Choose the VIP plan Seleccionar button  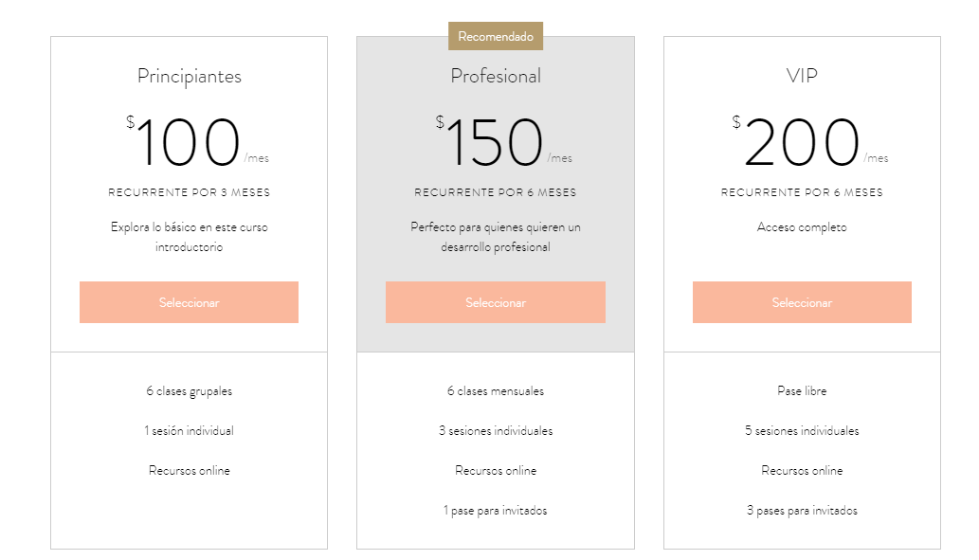802,302
